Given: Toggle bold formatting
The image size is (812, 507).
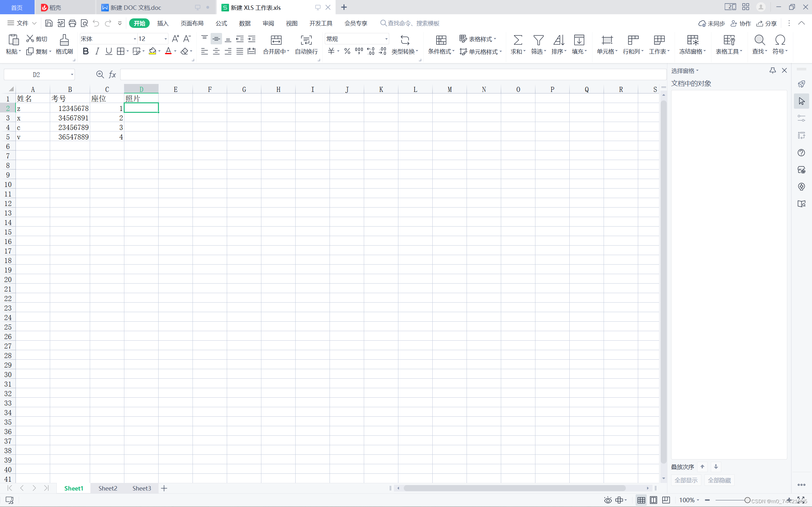Looking at the screenshot, I should coord(86,51).
